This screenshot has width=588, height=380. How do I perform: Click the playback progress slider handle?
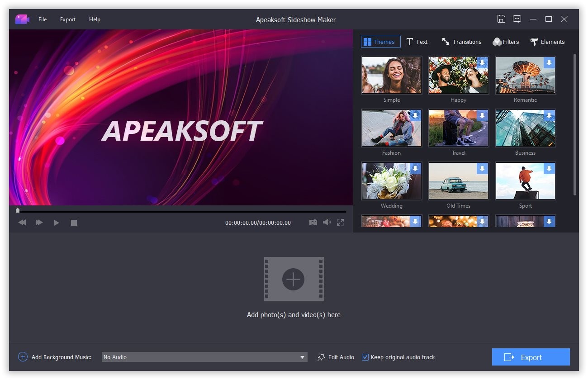coord(18,210)
